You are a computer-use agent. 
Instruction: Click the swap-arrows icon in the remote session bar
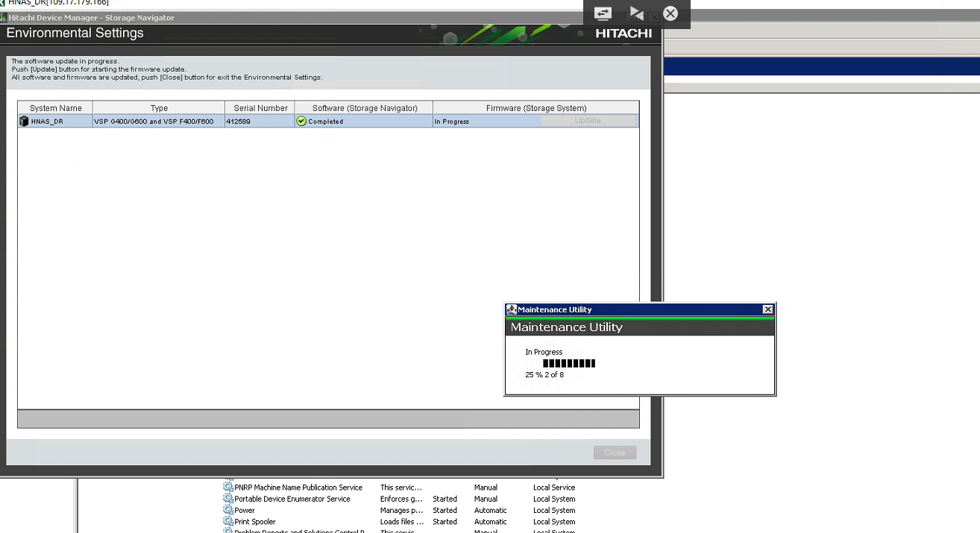tap(603, 13)
